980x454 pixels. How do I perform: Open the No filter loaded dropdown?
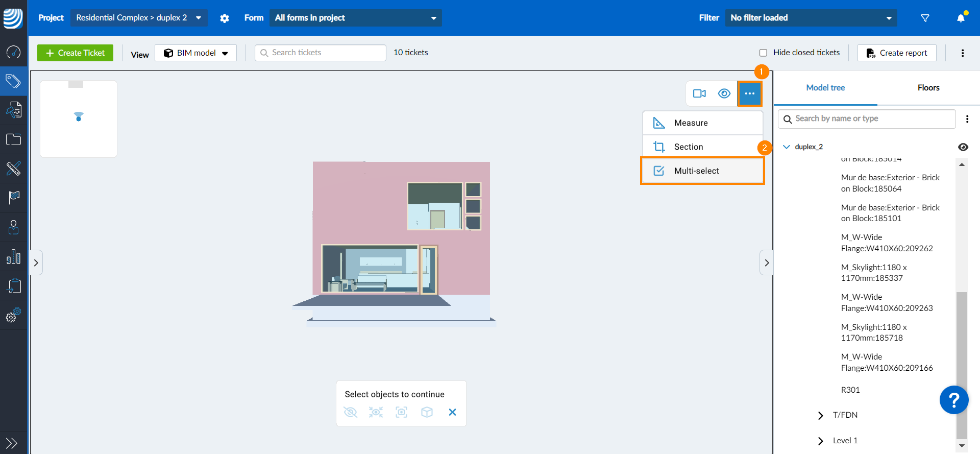click(x=811, y=18)
